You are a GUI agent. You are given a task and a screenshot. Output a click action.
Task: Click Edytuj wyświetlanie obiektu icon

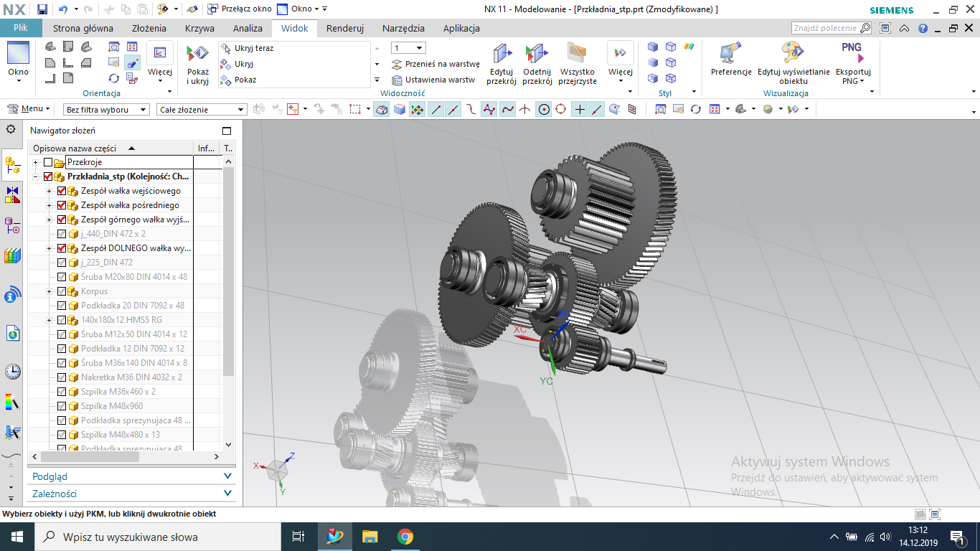(x=793, y=55)
